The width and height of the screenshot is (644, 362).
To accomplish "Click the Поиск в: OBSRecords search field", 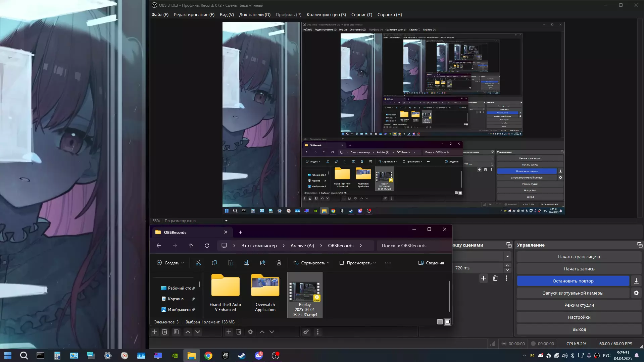I will tap(413, 246).
